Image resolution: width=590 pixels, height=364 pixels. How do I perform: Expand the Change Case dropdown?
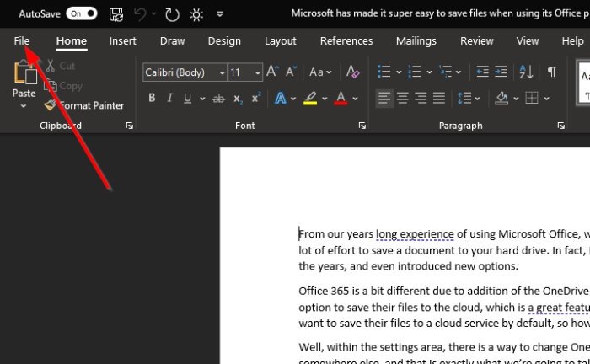pyautogui.click(x=320, y=73)
